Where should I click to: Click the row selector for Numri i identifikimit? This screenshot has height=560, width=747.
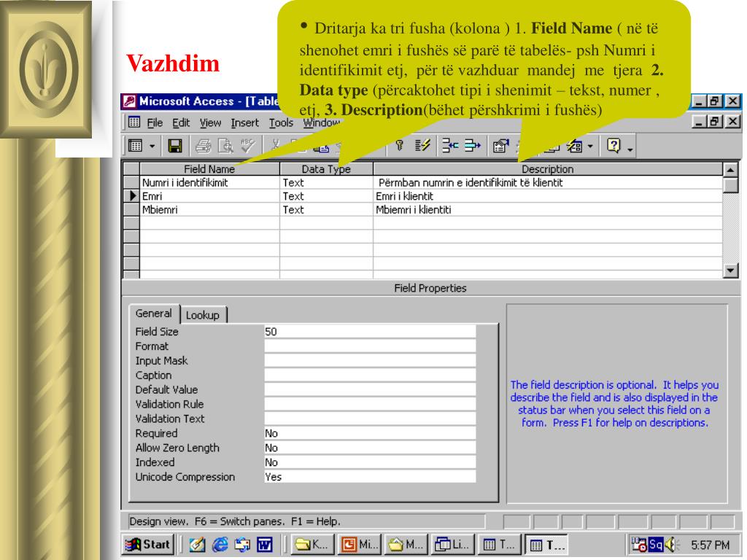tap(131, 183)
